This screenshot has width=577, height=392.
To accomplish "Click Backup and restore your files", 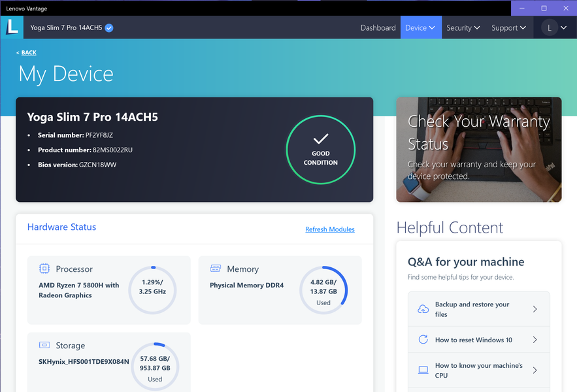I will tap(479, 309).
